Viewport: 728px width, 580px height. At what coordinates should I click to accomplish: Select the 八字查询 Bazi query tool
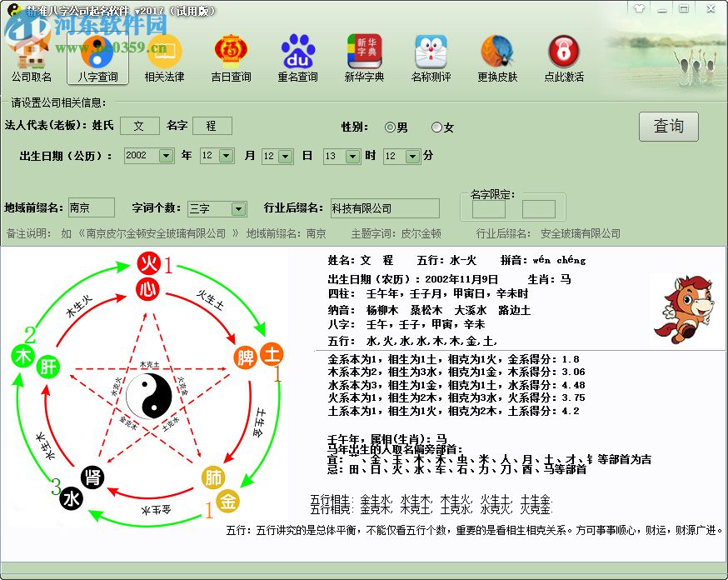98,56
